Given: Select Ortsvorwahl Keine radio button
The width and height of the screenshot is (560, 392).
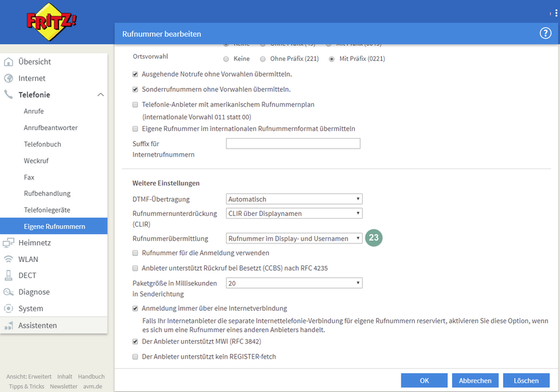Looking at the screenshot, I should pos(226,59).
